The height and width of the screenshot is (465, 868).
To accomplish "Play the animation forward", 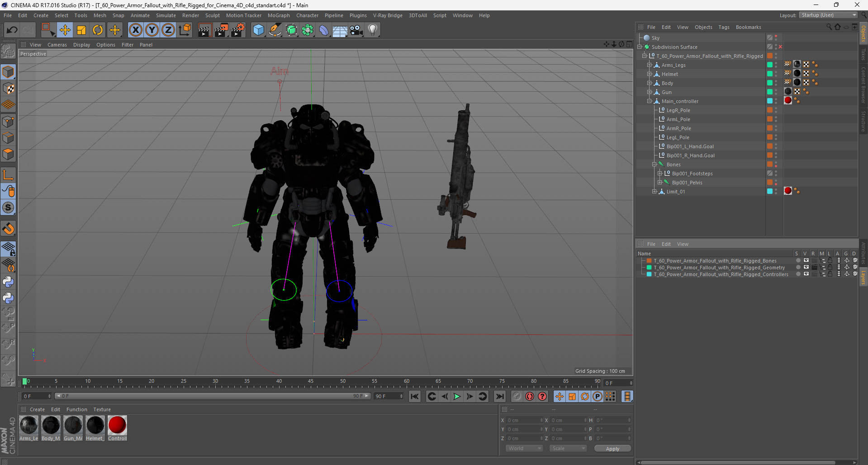I will point(457,396).
